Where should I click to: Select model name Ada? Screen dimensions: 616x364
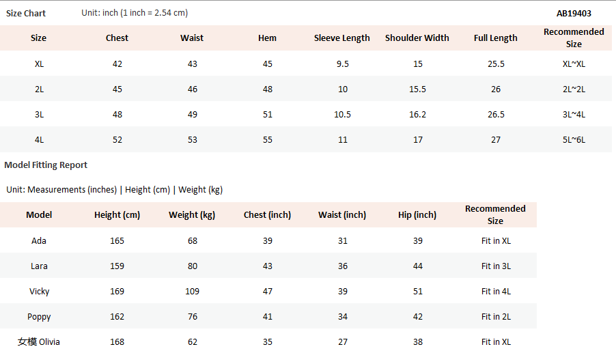click(39, 241)
